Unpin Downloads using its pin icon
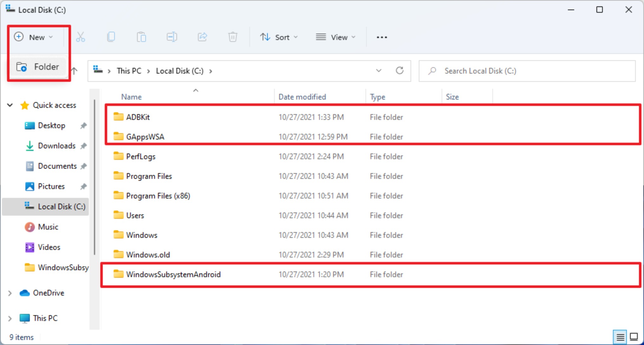The width and height of the screenshot is (644, 345). pos(83,146)
